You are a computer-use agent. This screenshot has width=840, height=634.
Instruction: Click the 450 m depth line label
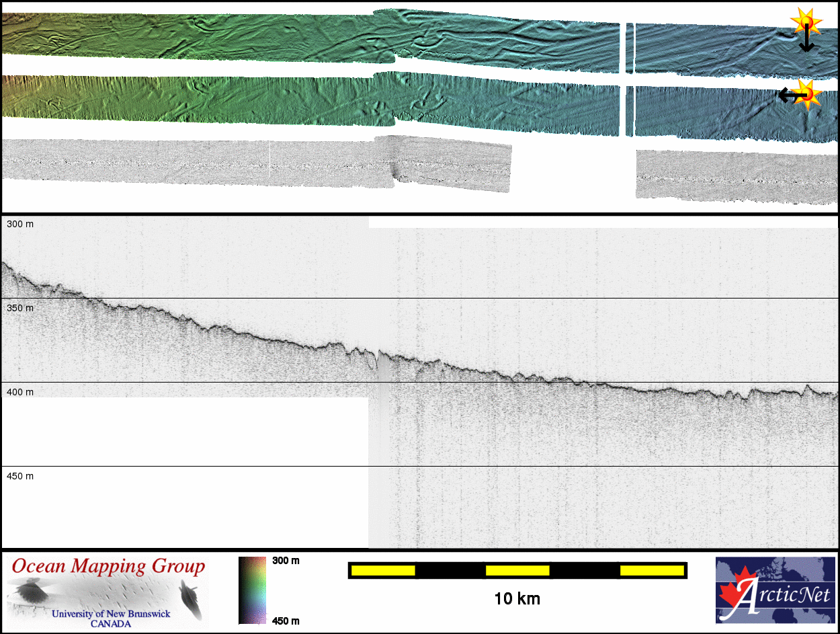[x=20, y=476]
